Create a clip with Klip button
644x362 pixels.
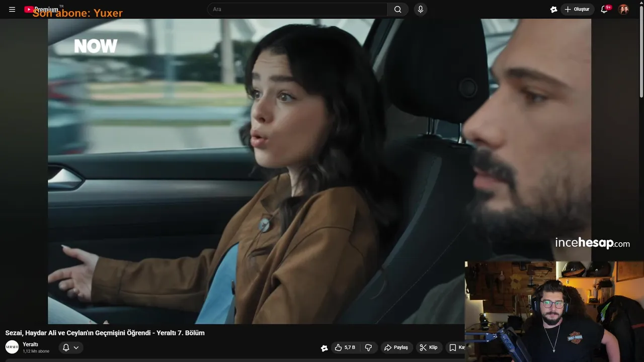[429, 347]
